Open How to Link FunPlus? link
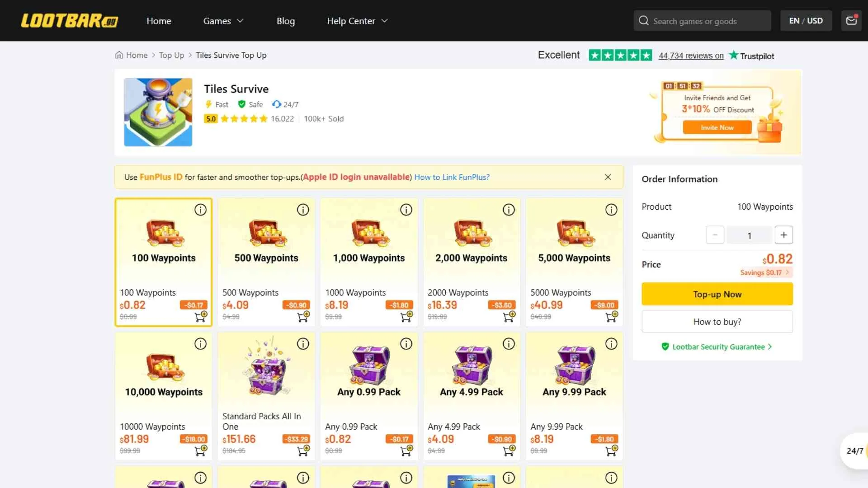Screen dimensions: 868x488 coord(452,177)
